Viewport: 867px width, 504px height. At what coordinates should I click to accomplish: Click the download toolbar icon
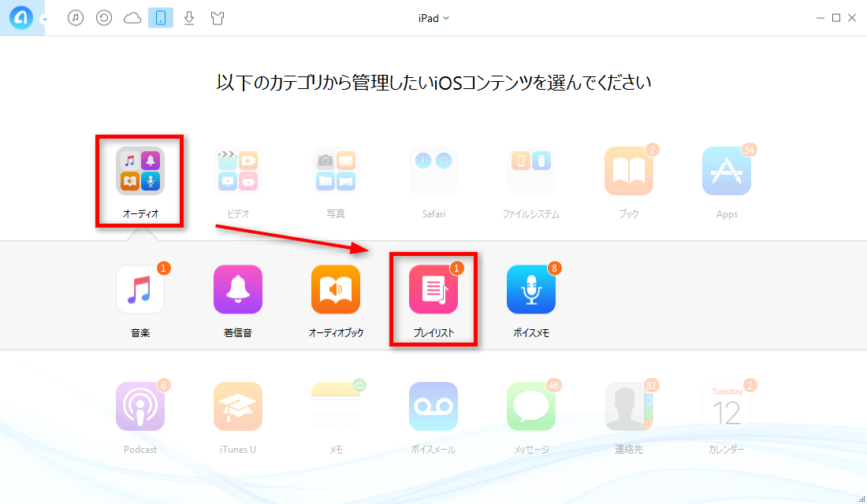[x=189, y=17]
